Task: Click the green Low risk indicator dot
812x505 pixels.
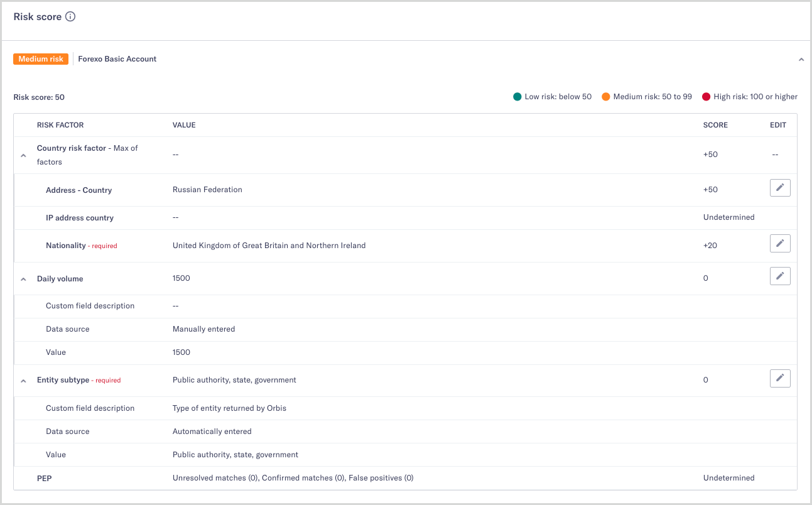Action: [x=516, y=96]
